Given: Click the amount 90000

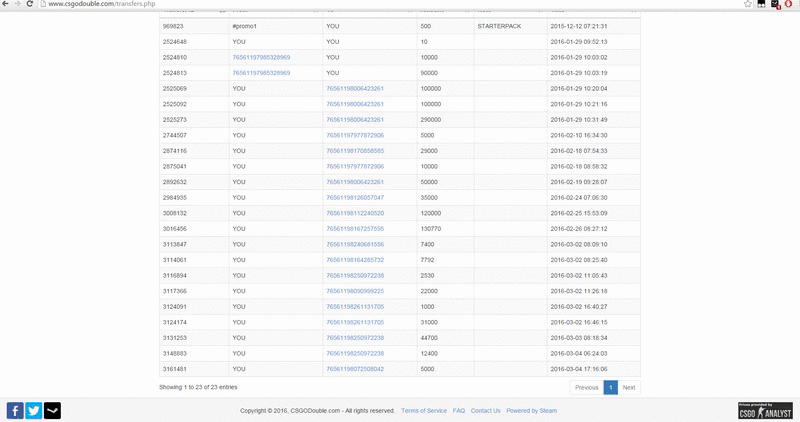Looking at the screenshot, I should [x=429, y=73].
